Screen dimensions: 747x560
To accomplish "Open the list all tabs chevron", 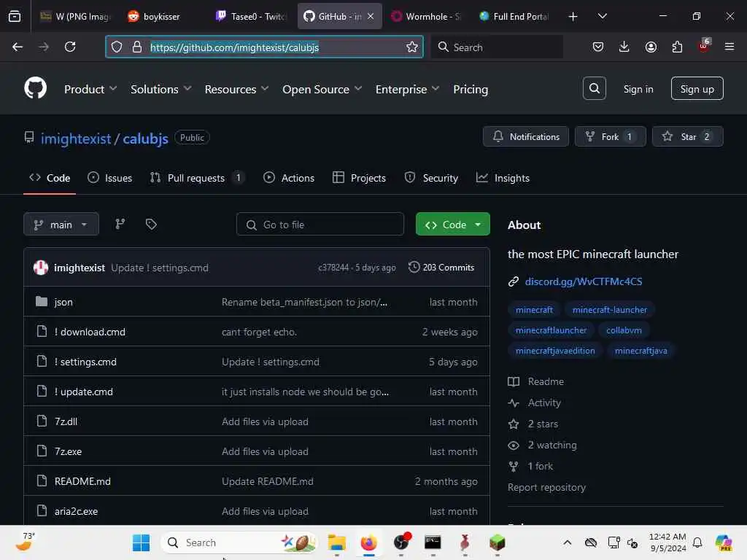I will [x=602, y=17].
